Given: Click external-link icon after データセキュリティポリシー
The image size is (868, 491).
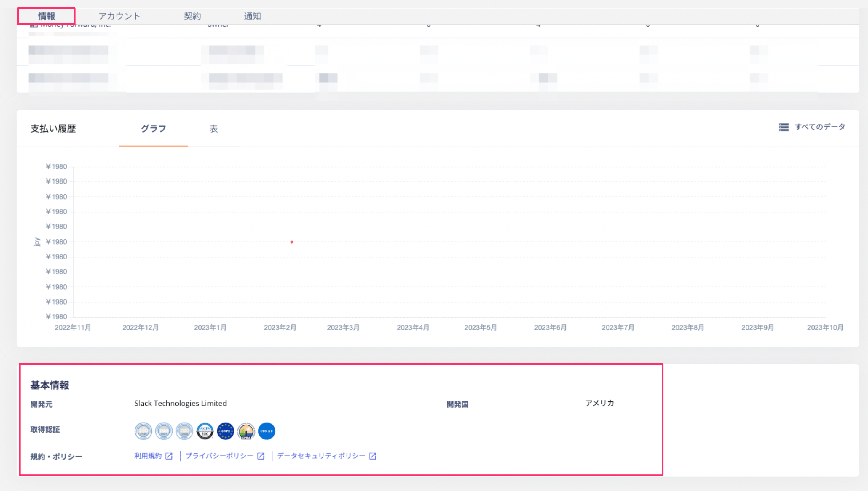Looking at the screenshot, I should (x=373, y=456).
